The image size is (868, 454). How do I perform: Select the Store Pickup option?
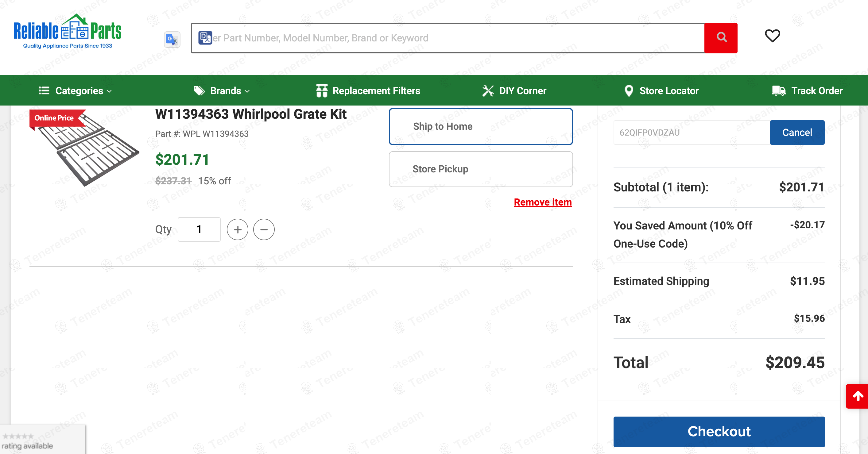click(x=481, y=169)
